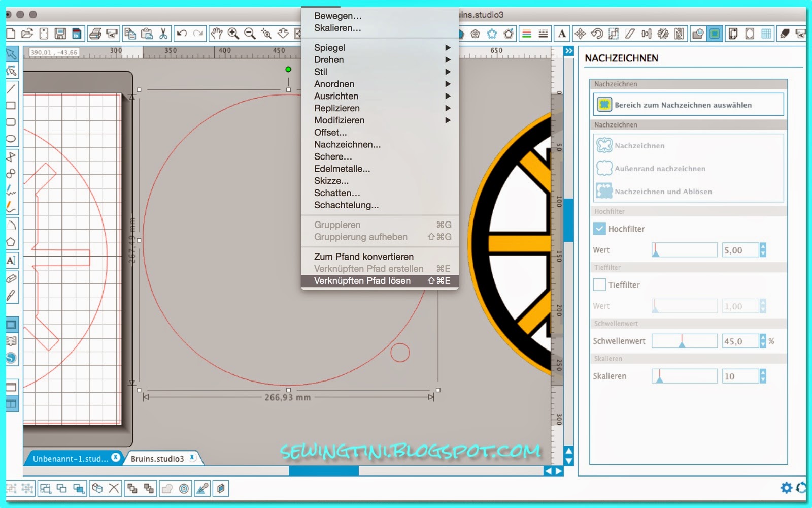Screen dimensions: 812x508
Task: Choose Skalieren... from the menu
Action: click(380, 28)
